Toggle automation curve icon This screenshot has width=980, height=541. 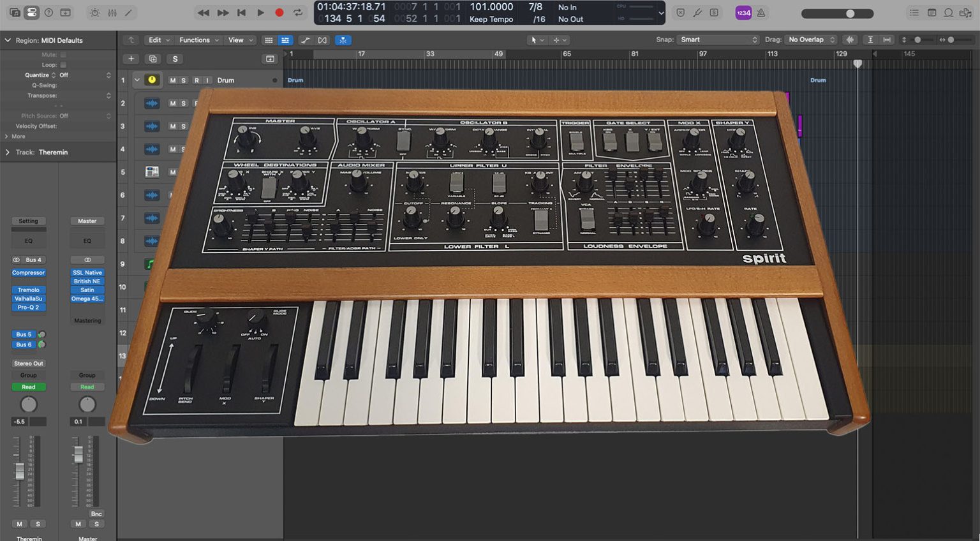306,40
